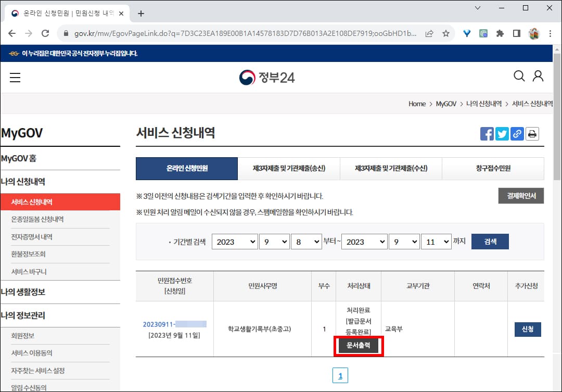Image resolution: width=562 pixels, height=392 pixels.
Task: Print the page using the printer icon
Action: 532,134
